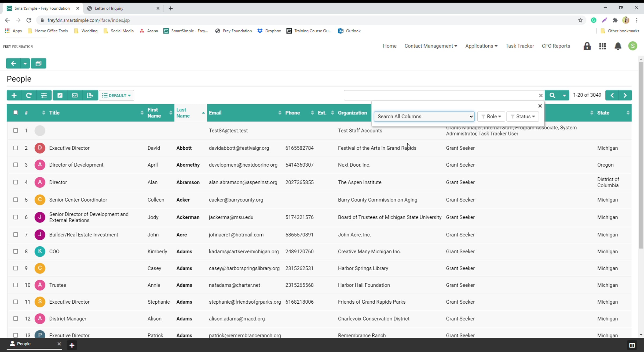Click the magnifying glass search button
The image size is (644, 352).
(x=552, y=95)
